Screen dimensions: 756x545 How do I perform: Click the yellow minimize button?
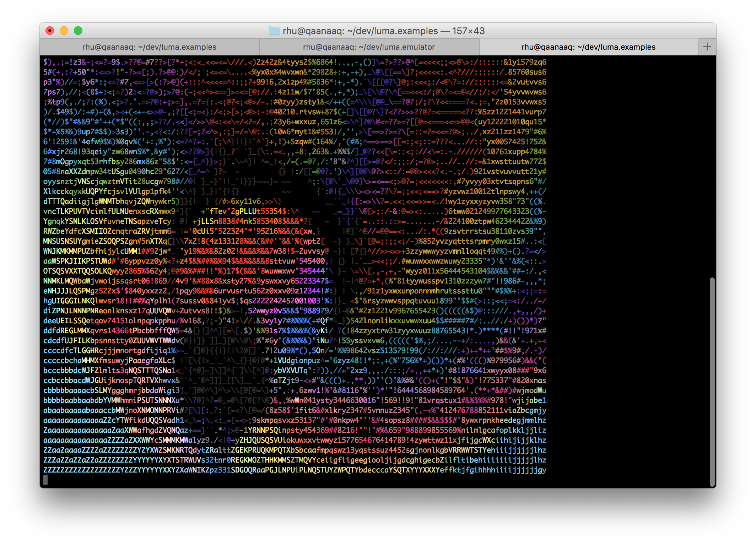64,31
